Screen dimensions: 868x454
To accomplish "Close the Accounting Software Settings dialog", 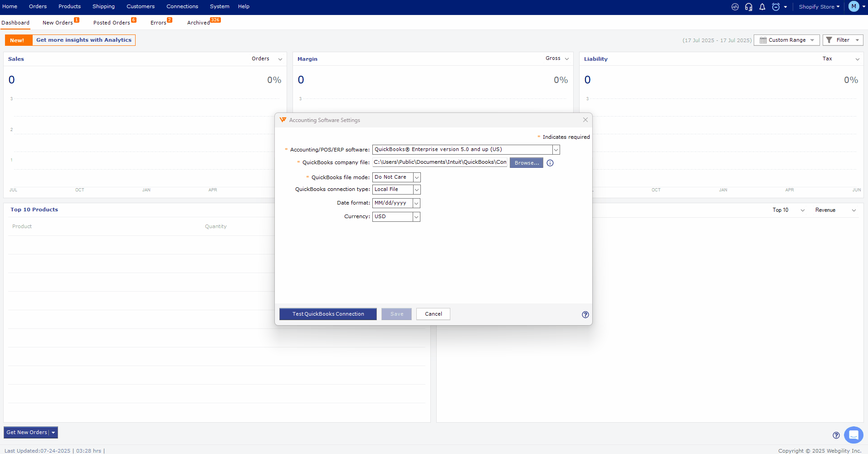I will 585,120.
